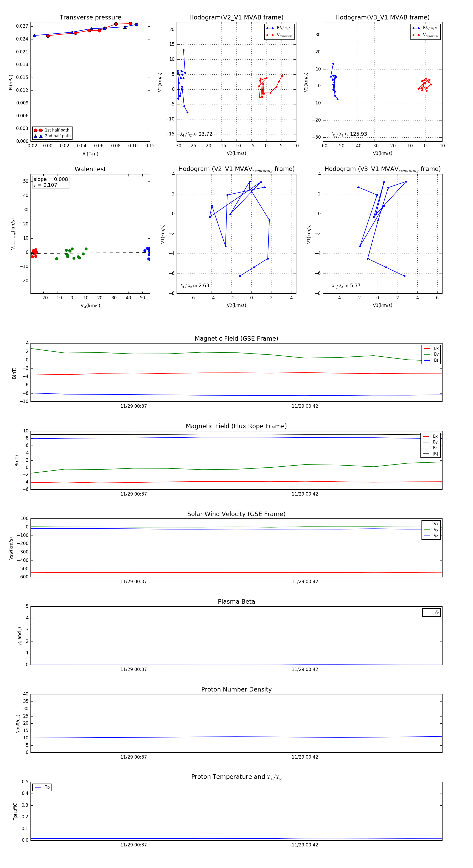
Task: Click "11/29 00:37" tick under Magnetic Field GSE plot
Action: pos(134,406)
